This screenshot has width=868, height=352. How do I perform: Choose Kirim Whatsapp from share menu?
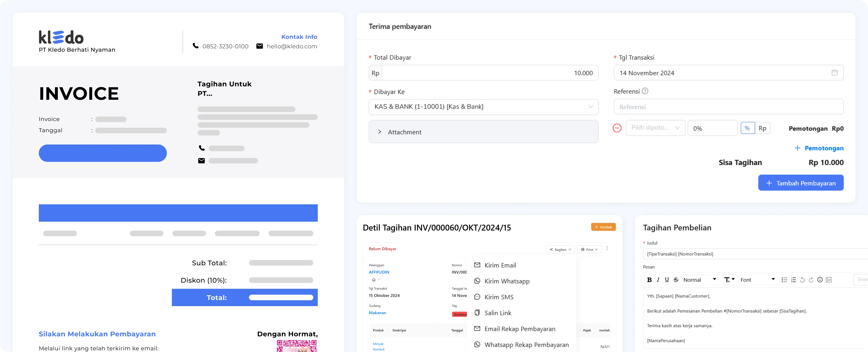pos(507,281)
